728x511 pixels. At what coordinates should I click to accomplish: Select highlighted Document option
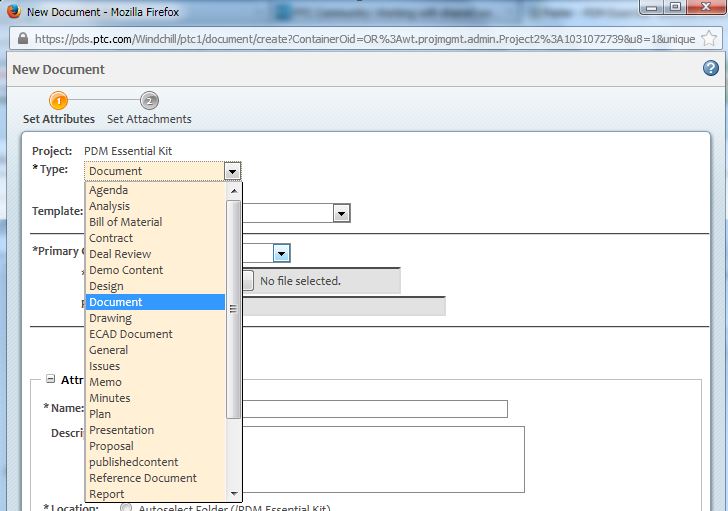click(x=155, y=302)
